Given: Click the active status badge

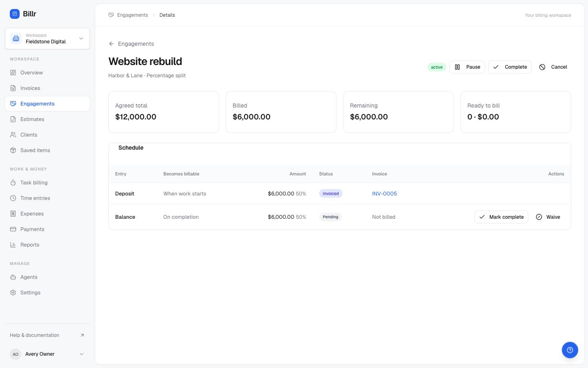Looking at the screenshot, I should tap(437, 67).
